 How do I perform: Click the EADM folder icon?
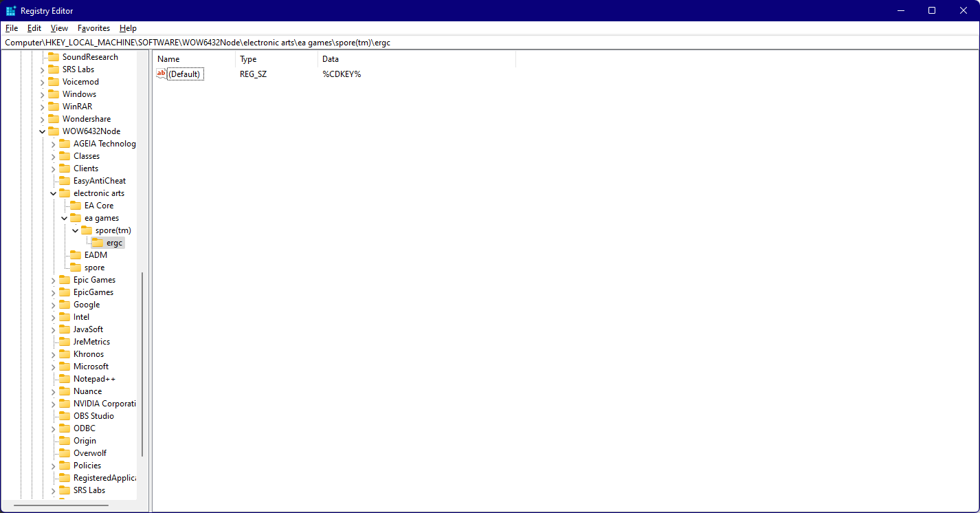tap(76, 254)
